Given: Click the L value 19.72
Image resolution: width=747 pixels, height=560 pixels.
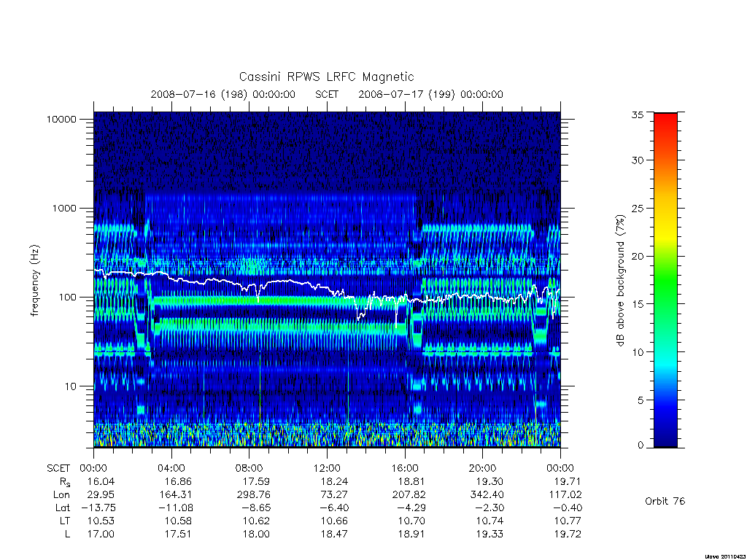Looking at the screenshot, I should tap(568, 534).
